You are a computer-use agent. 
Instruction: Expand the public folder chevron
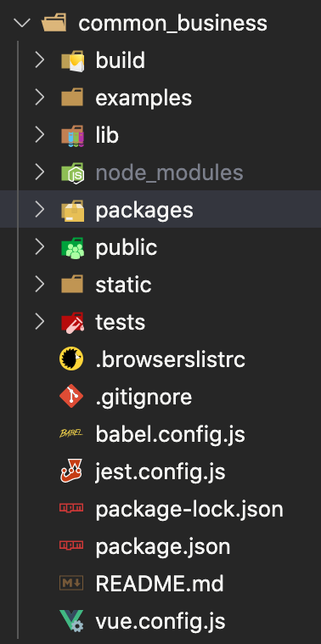(x=39, y=247)
